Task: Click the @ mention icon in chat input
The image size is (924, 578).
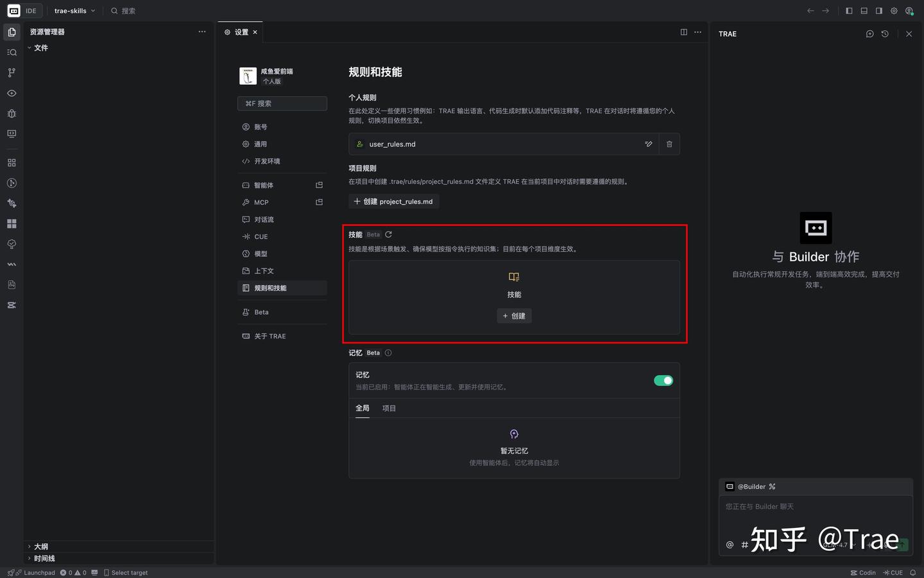Action: pos(730,545)
